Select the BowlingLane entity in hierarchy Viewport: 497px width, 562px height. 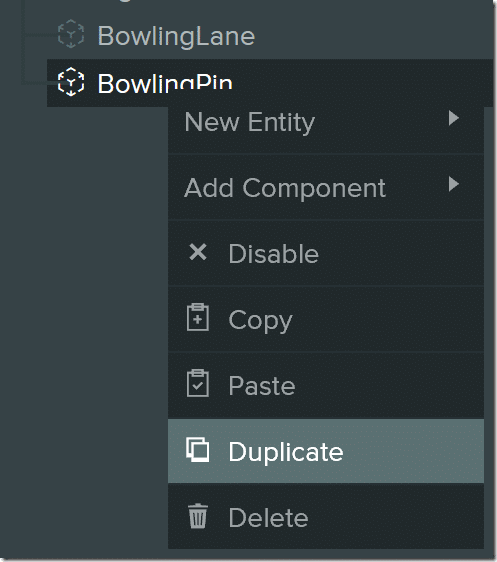(176, 36)
